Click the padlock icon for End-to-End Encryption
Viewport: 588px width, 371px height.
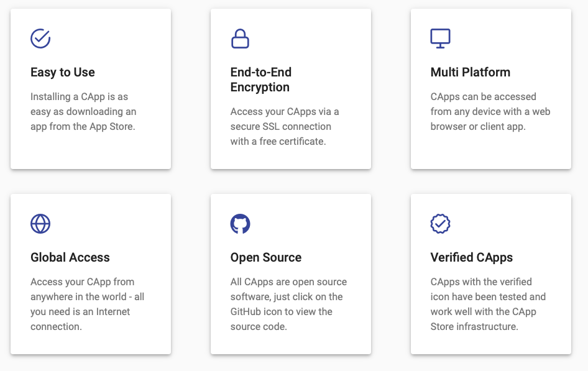point(240,39)
